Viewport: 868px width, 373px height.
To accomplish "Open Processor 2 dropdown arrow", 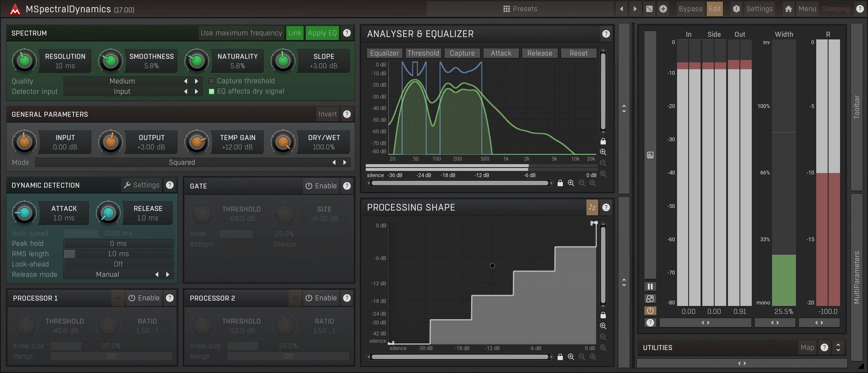I will pyautogui.click(x=295, y=298).
